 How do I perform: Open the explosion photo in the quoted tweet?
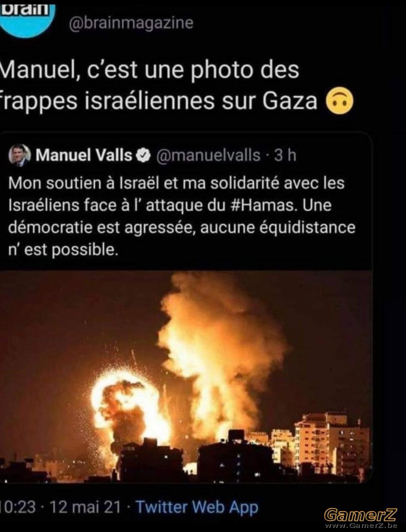click(x=186, y=376)
